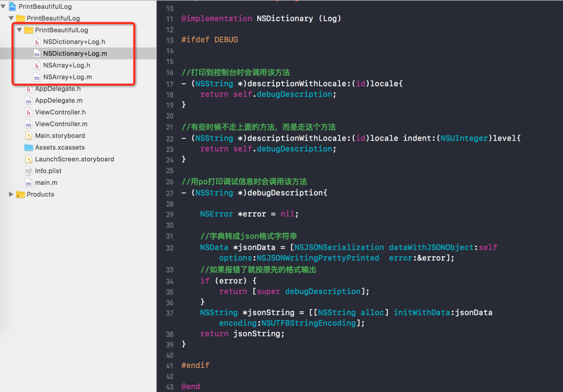Click the inner PrintBeautifulLog subfolder icon

[29, 30]
